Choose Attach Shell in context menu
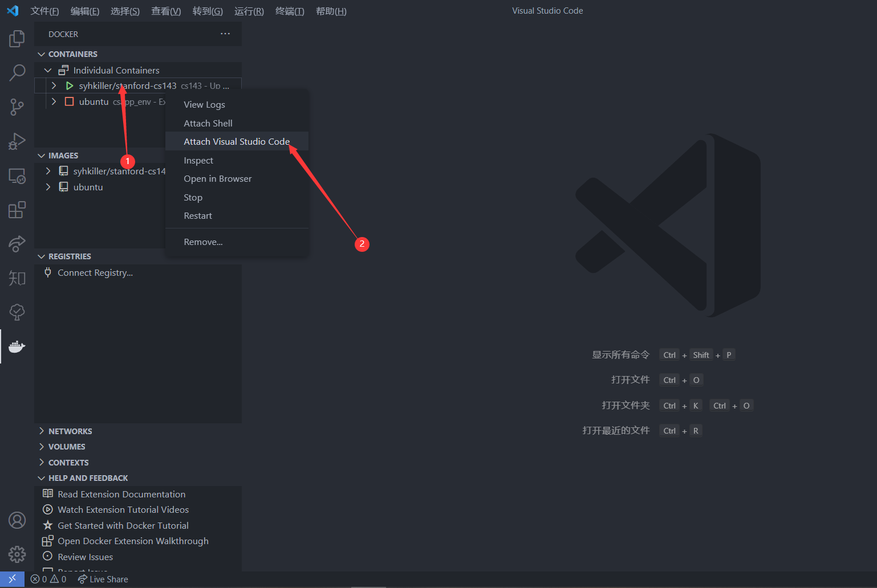 click(x=237, y=123)
